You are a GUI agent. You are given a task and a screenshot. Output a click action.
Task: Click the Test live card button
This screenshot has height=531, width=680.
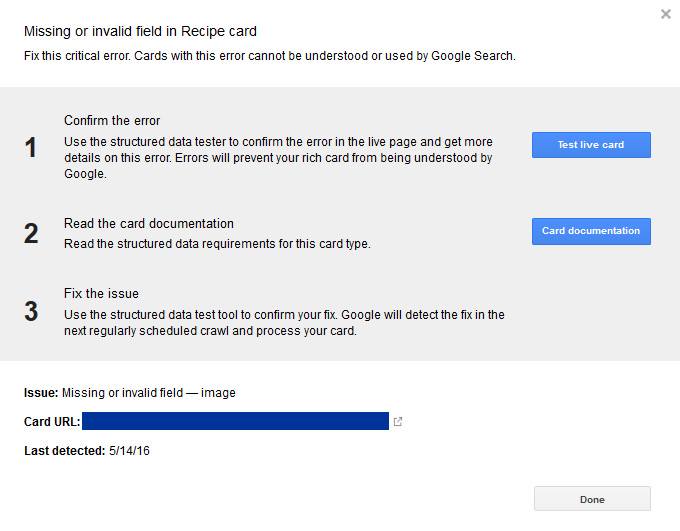[591, 145]
